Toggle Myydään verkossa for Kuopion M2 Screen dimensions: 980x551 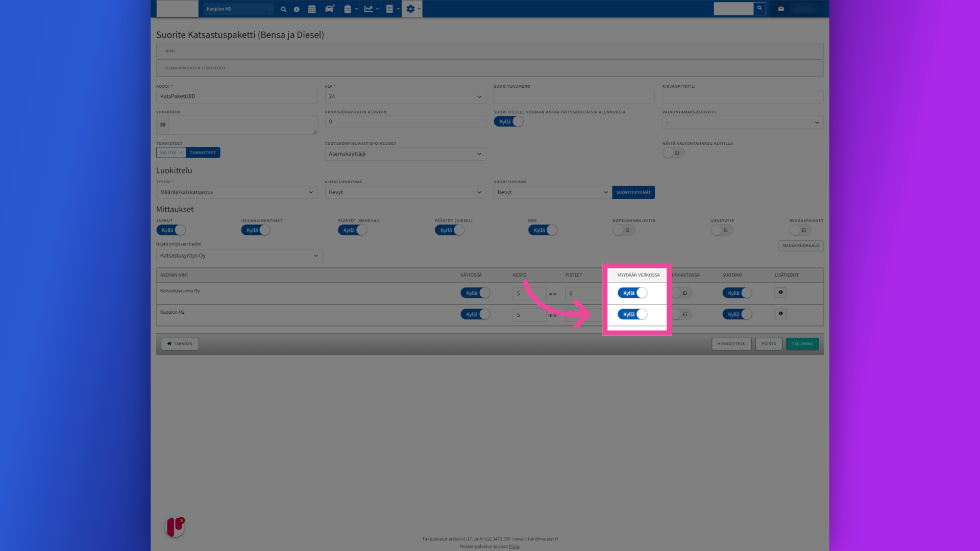point(632,314)
